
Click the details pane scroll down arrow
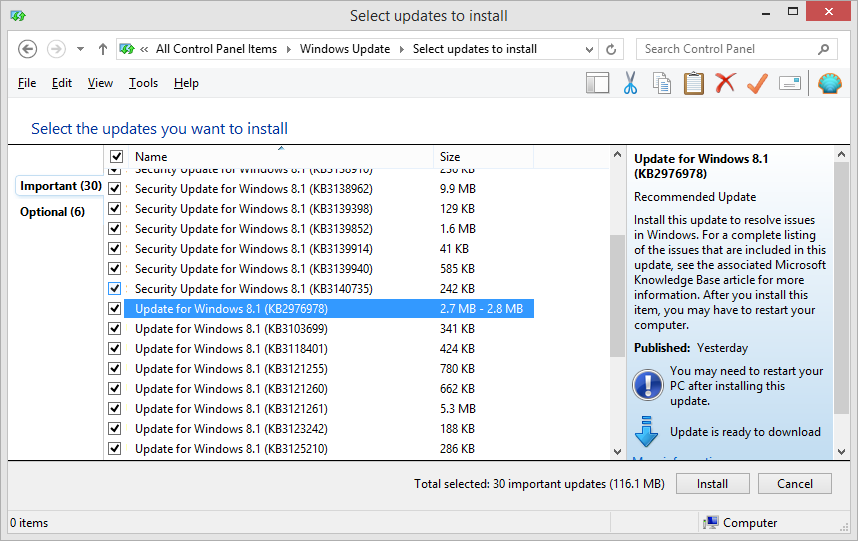[x=842, y=452]
